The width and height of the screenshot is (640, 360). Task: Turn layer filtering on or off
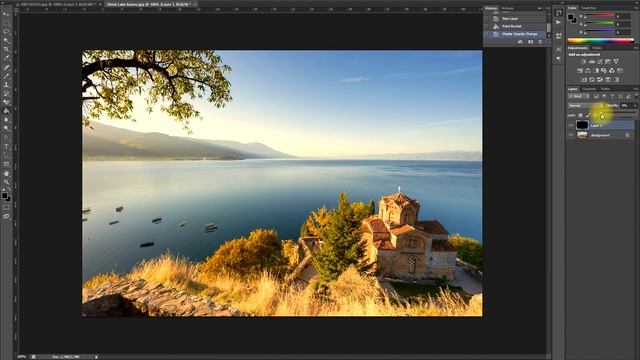click(x=636, y=95)
